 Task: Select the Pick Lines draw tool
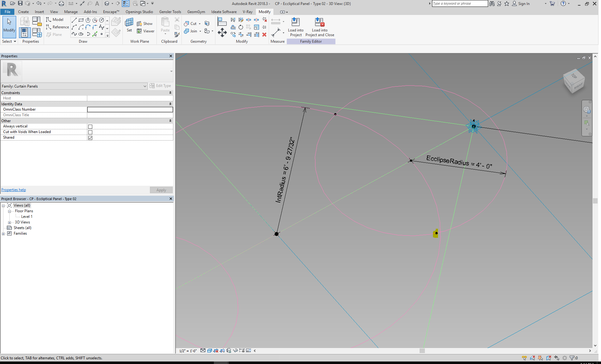[95, 34]
